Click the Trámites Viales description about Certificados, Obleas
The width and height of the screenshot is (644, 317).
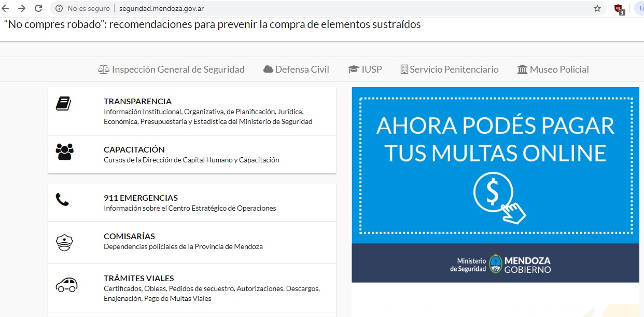[212, 294]
